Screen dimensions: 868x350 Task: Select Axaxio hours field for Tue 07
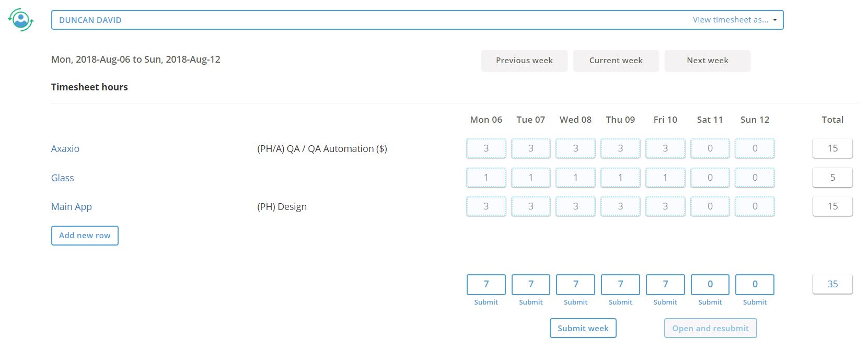531,148
